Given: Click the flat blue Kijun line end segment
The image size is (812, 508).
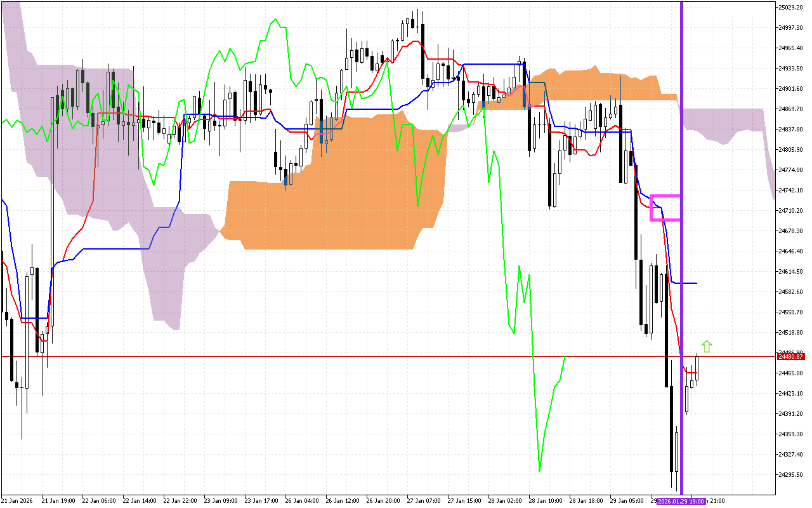Looking at the screenshot, I should click(x=688, y=283).
